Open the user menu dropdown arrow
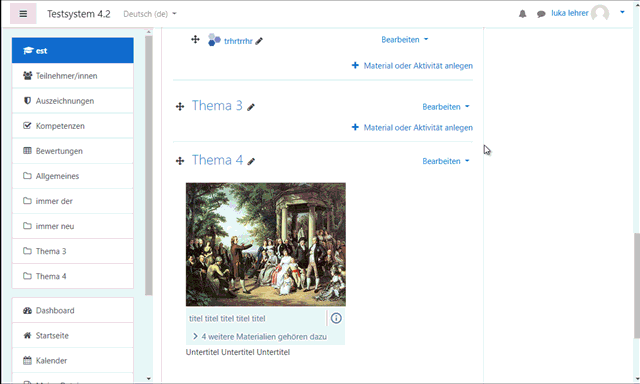 pos(622,12)
